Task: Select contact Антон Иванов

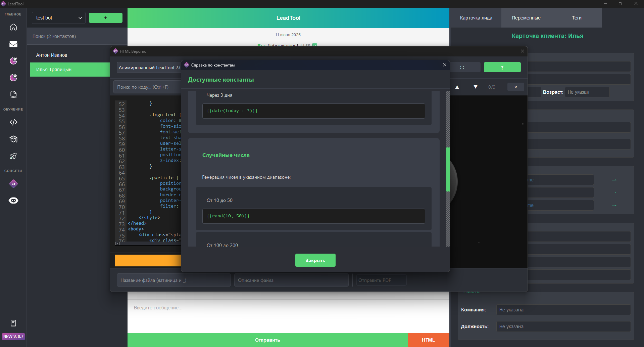Action: pyautogui.click(x=70, y=55)
